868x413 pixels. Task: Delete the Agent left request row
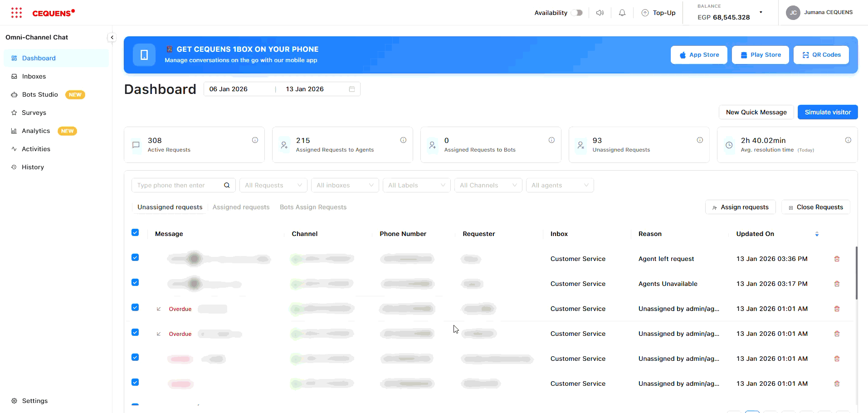click(837, 259)
